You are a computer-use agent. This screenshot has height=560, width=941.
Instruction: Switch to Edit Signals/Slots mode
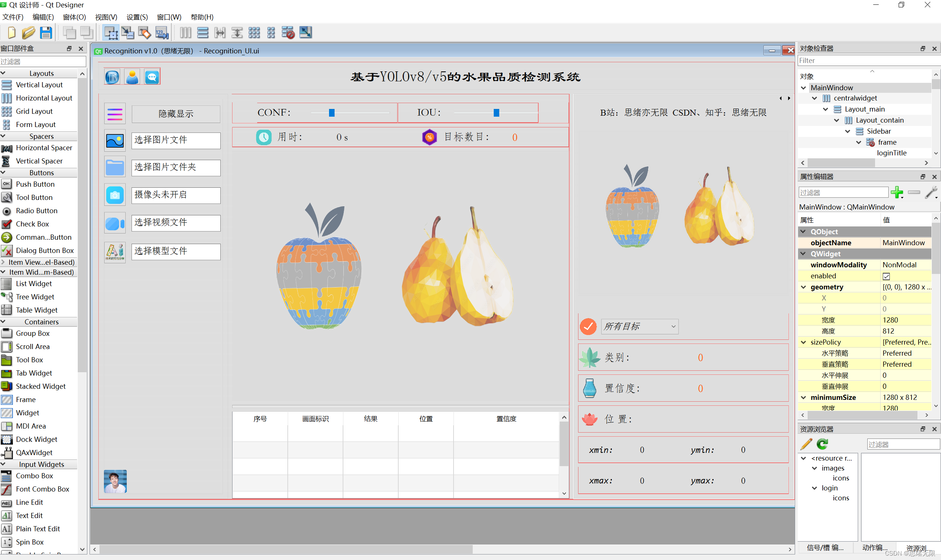127,33
